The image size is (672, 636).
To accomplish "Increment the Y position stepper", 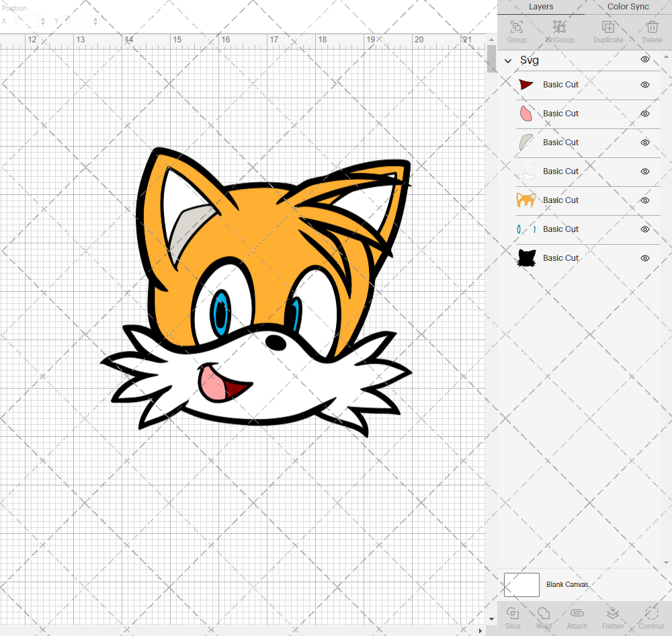I will [x=95, y=19].
